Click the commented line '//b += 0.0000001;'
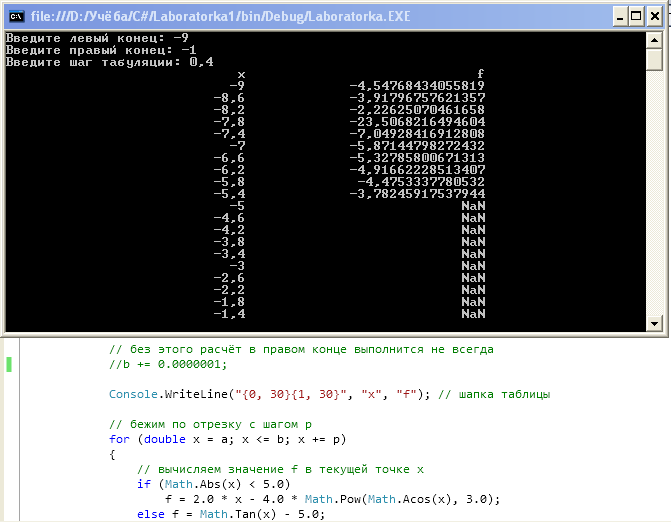The image size is (671, 522). click(168, 364)
